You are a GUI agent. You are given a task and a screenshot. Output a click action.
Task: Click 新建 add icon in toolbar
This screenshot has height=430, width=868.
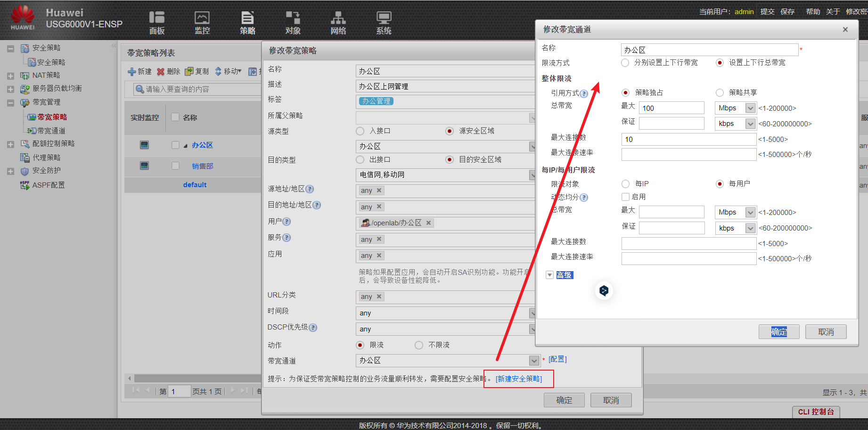(132, 72)
